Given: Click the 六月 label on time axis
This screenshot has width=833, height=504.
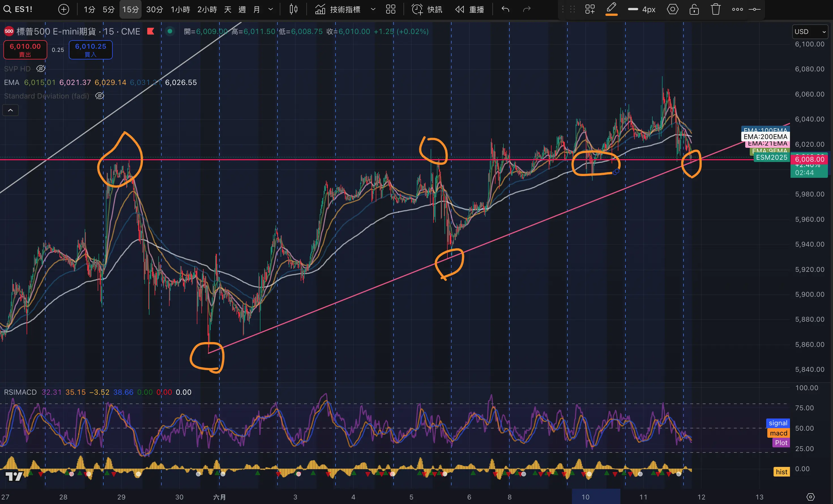Looking at the screenshot, I should 219,497.
